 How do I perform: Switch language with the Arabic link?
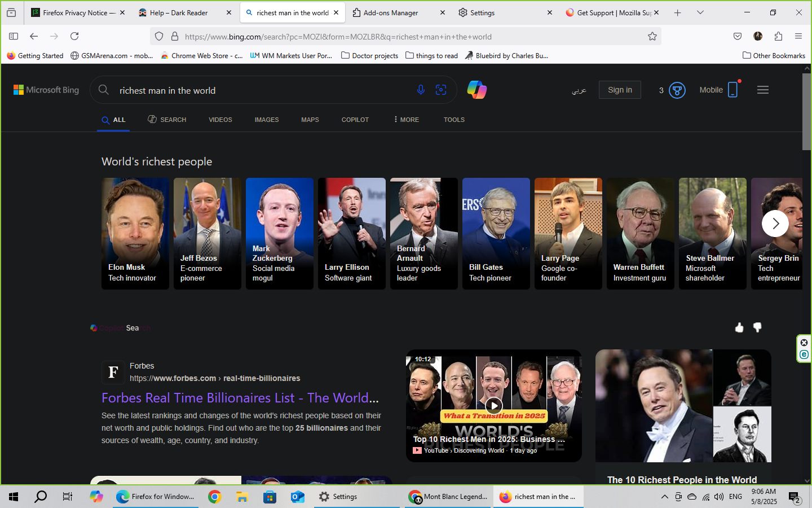[579, 90]
